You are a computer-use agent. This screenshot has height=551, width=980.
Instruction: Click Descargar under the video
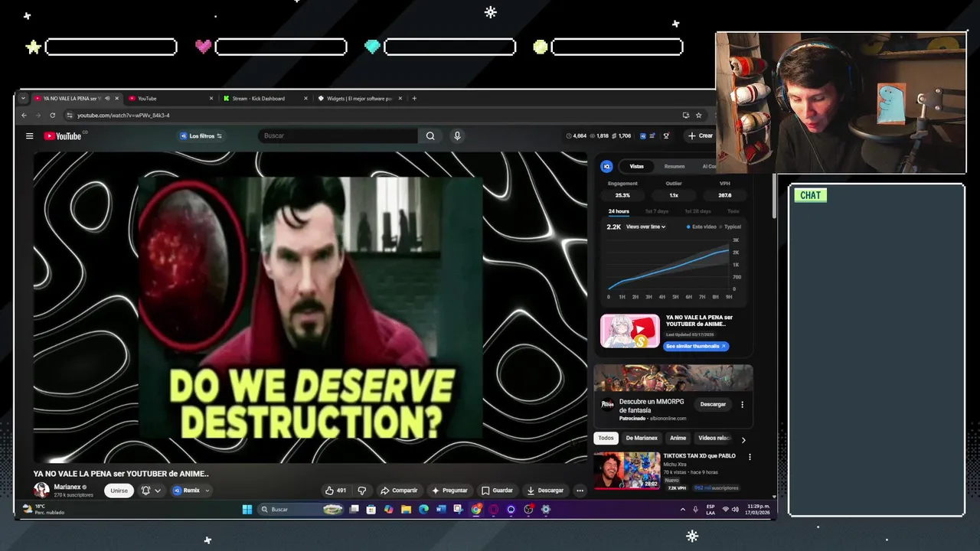click(x=545, y=491)
